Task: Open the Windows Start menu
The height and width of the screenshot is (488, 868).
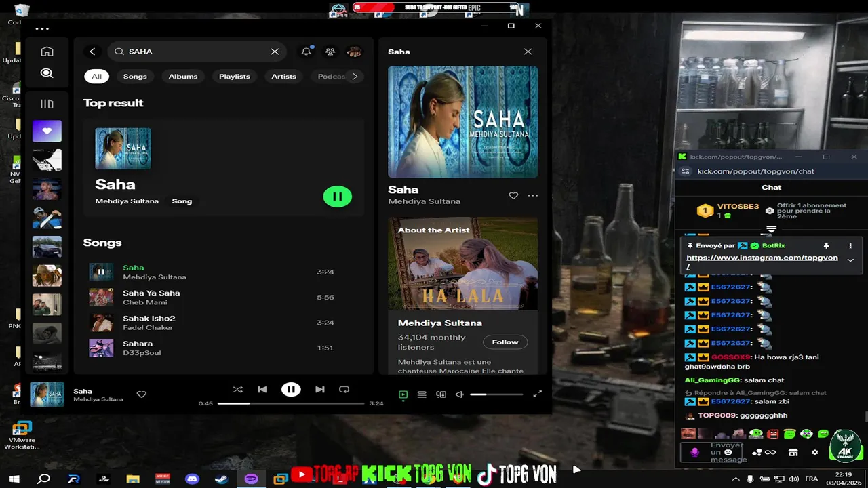Action: click(x=14, y=479)
